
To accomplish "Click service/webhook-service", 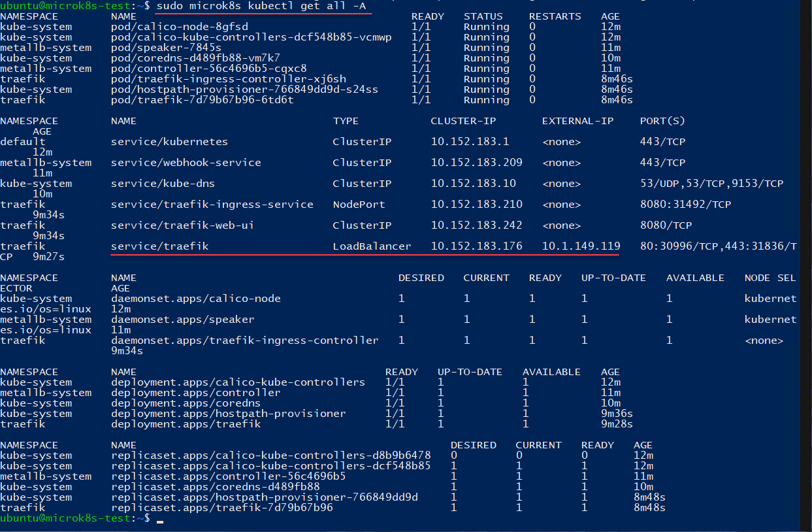I will pos(186,163).
